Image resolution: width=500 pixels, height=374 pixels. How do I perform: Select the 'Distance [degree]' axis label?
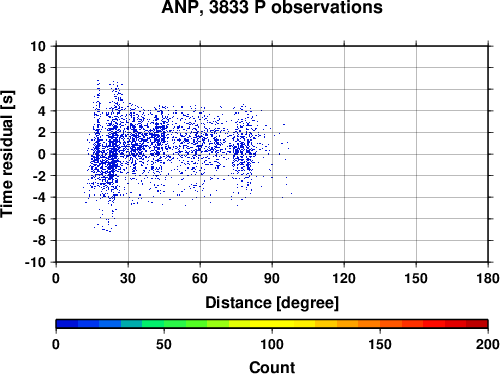click(x=272, y=303)
